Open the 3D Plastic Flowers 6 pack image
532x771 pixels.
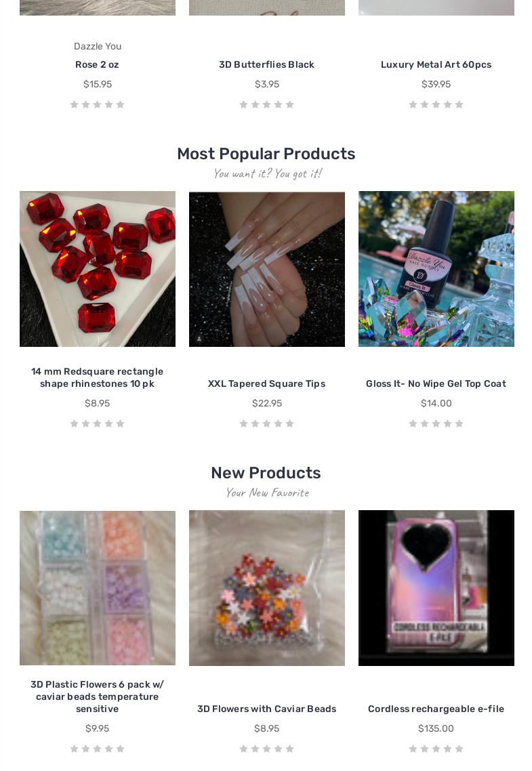tap(98, 588)
